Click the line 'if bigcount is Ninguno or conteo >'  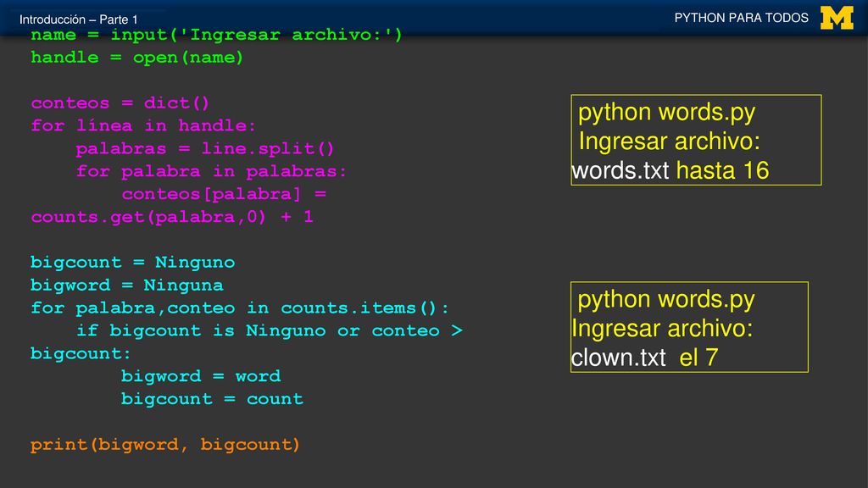pyautogui.click(x=269, y=330)
